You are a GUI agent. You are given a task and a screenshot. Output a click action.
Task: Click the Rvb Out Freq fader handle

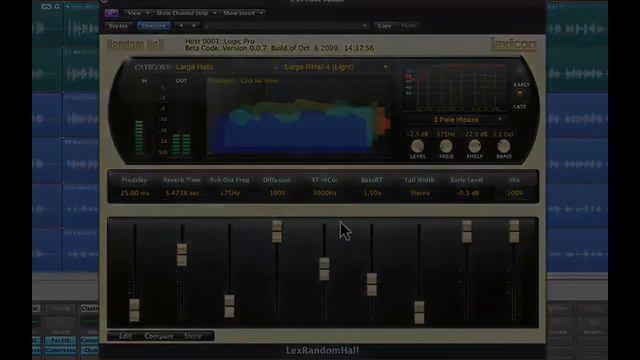coord(229,306)
